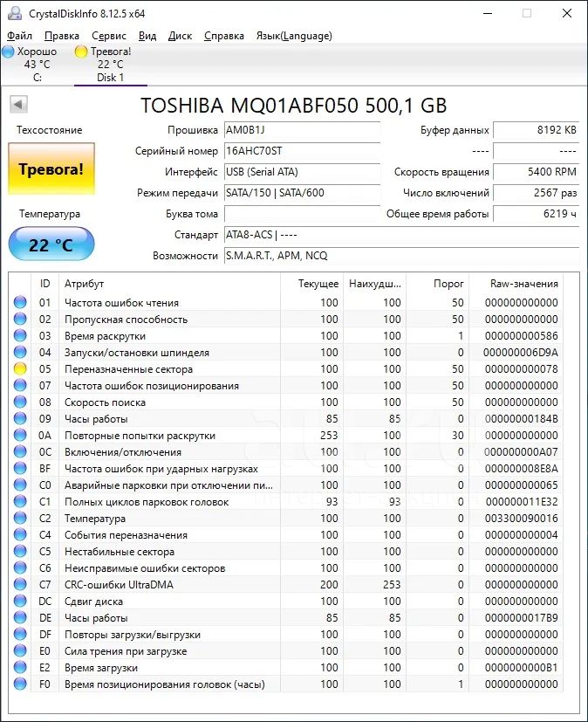This screenshot has width=588, height=722.
Task: Select the Сила трения при загрузке row
Action: tap(286, 650)
